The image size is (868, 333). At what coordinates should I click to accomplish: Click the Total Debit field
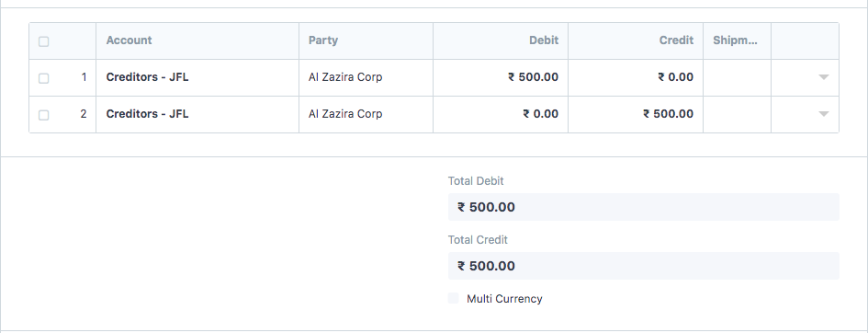tap(644, 207)
